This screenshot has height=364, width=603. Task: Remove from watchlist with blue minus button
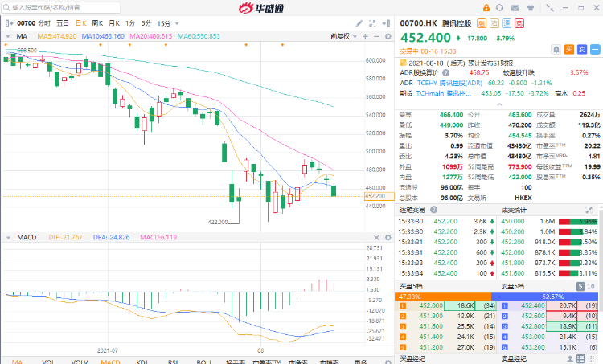click(595, 49)
